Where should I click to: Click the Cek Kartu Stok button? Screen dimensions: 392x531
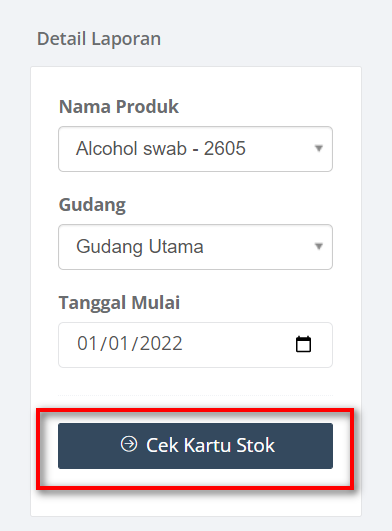[x=195, y=446]
